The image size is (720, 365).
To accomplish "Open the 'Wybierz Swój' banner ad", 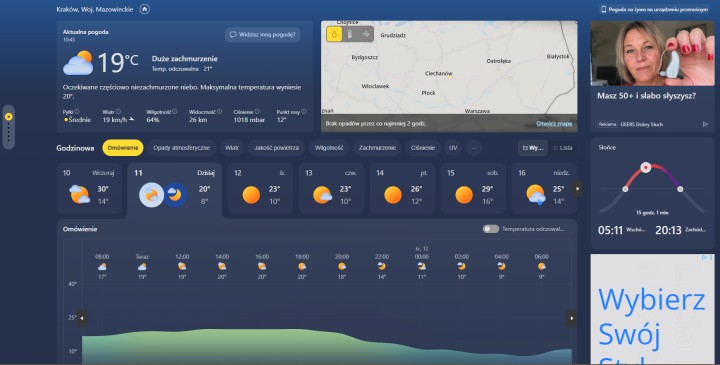I will pos(652,309).
